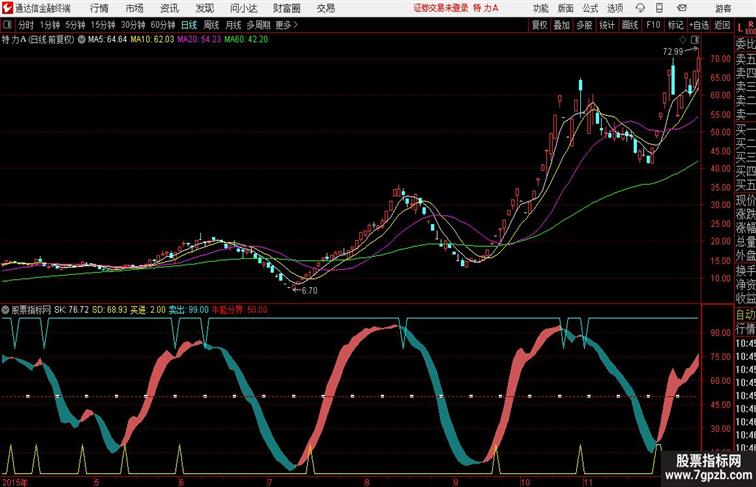Expand the round dropdown beside 股票指标网 indicator

pyautogui.click(x=5, y=310)
